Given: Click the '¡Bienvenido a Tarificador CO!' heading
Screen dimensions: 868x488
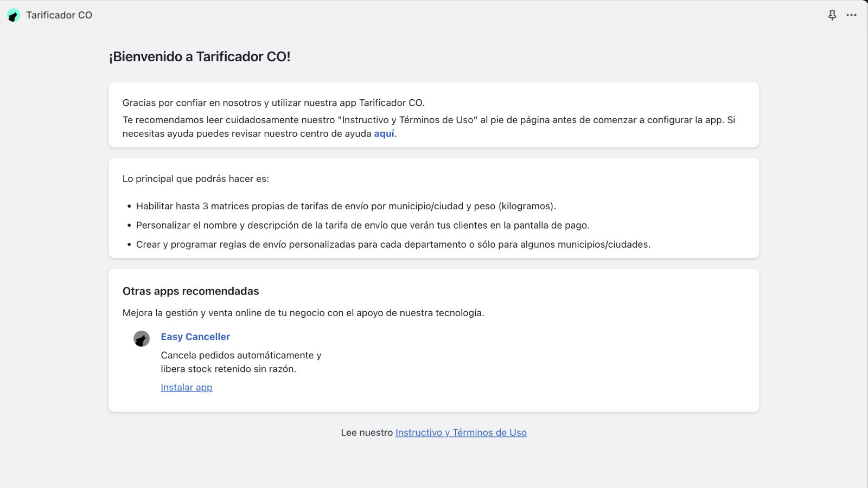Looking at the screenshot, I should [200, 57].
